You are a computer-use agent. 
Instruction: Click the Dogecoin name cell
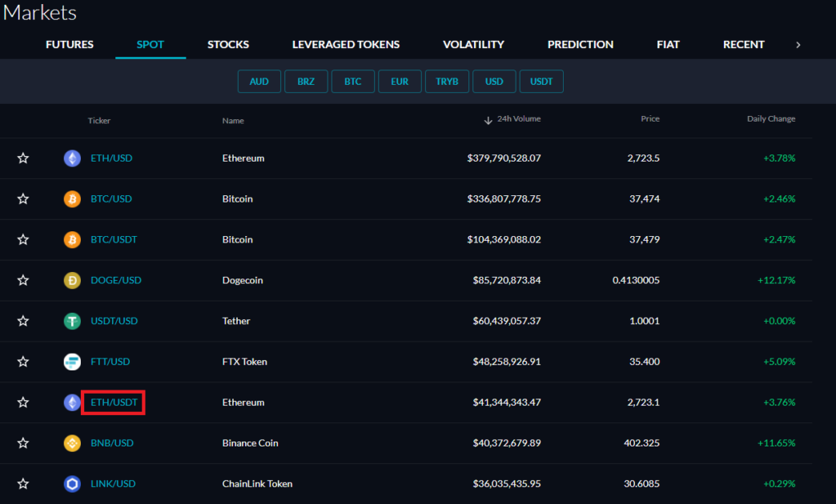(x=243, y=280)
